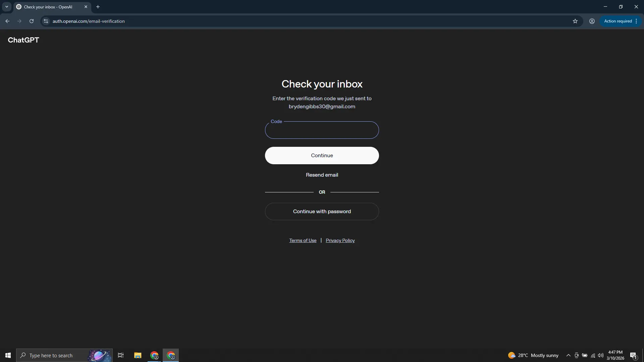This screenshot has height=362, width=644.
Task: Click the Mostly sunny weather text
Action: pos(545,355)
